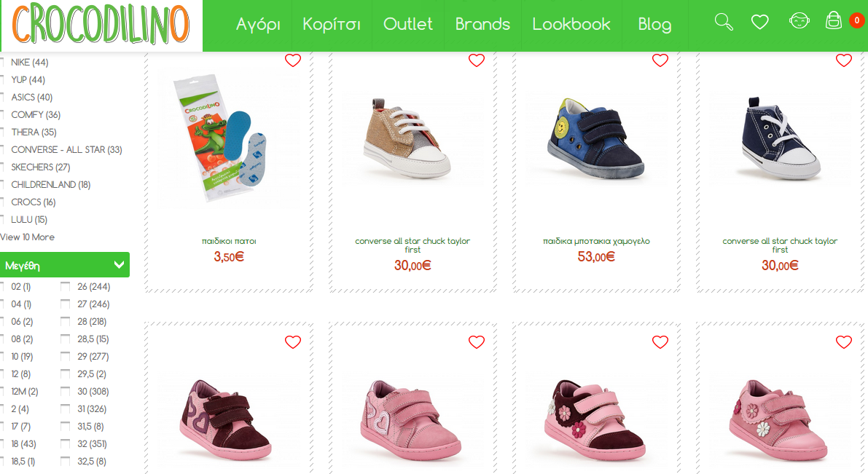Add παιδικοι πατοι insoles to favorites

pos(293,60)
